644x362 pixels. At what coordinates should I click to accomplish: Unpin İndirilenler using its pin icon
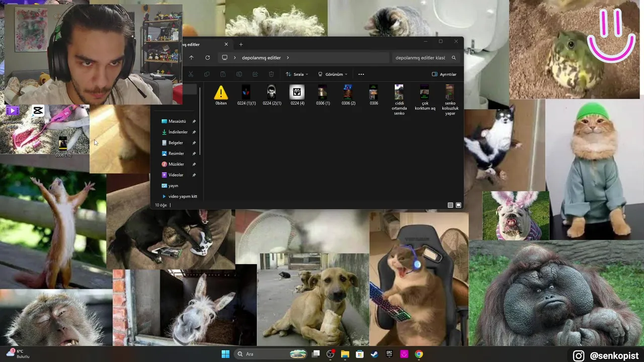[x=194, y=132]
